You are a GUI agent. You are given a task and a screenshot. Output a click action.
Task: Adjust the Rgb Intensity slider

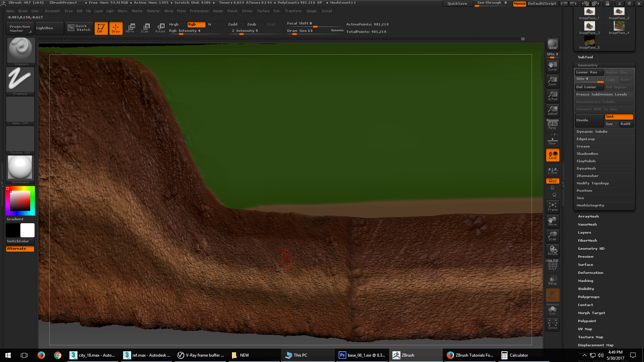pos(197,31)
